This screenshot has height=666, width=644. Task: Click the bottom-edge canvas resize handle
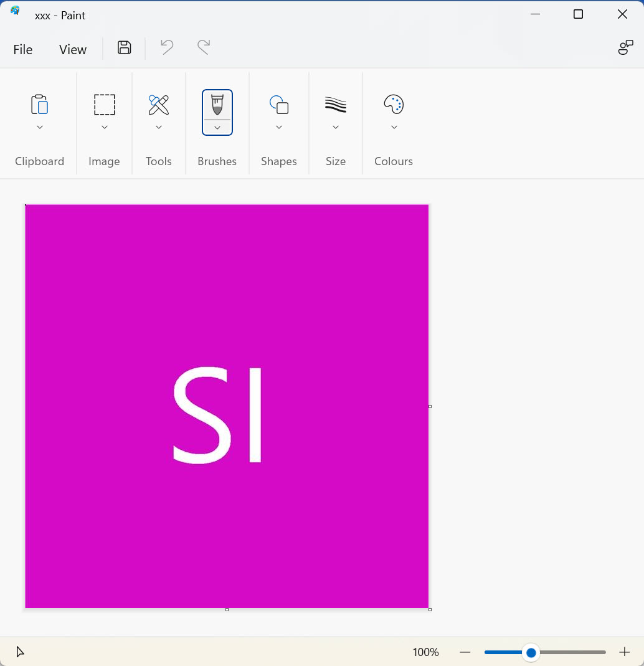pyautogui.click(x=227, y=609)
